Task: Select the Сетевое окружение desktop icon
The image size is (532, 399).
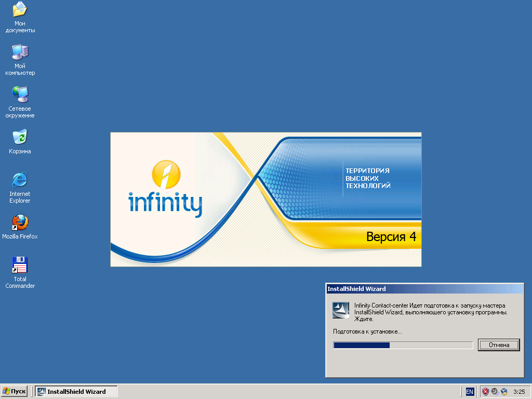Action: [x=20, y=102]
